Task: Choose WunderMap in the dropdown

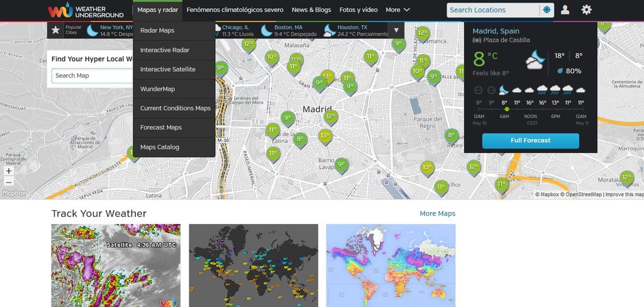Action: click(x=157, y=89)
